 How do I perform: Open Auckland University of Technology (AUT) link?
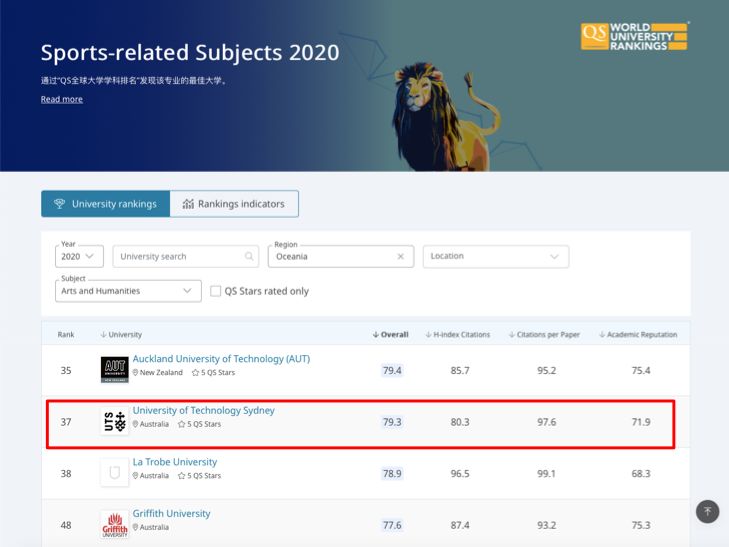click(221, 359)
